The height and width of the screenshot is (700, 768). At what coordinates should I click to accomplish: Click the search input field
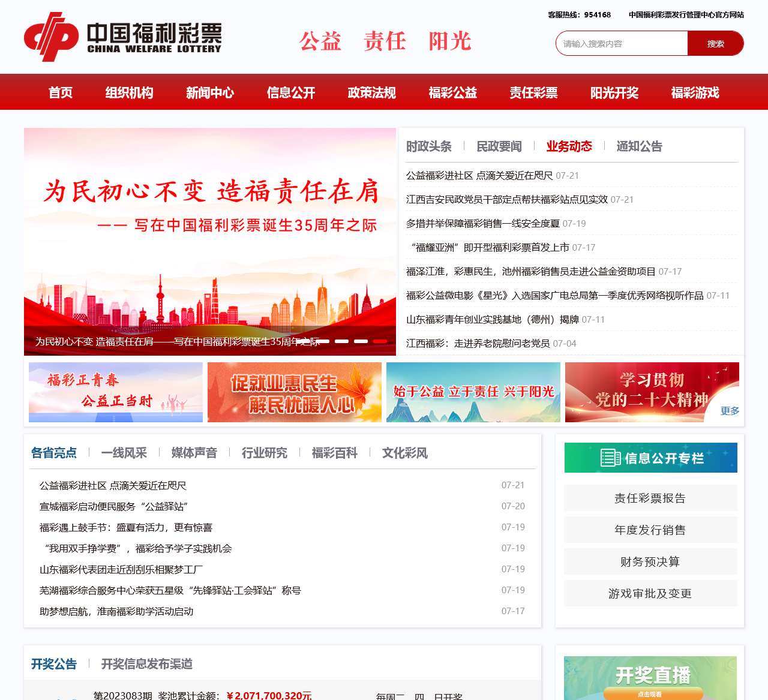(622, 43)
